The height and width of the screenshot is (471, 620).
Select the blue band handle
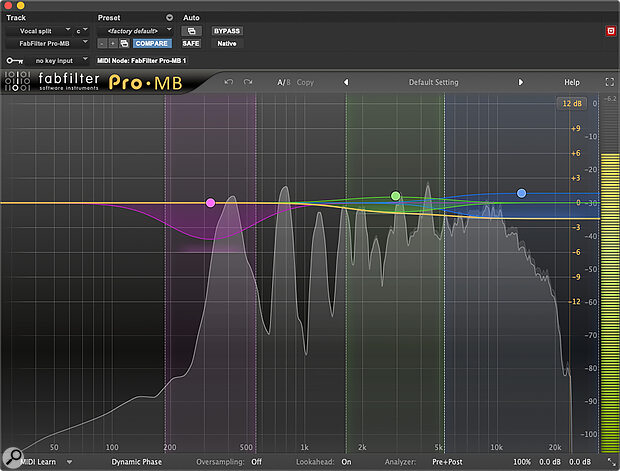pos(522,193)
